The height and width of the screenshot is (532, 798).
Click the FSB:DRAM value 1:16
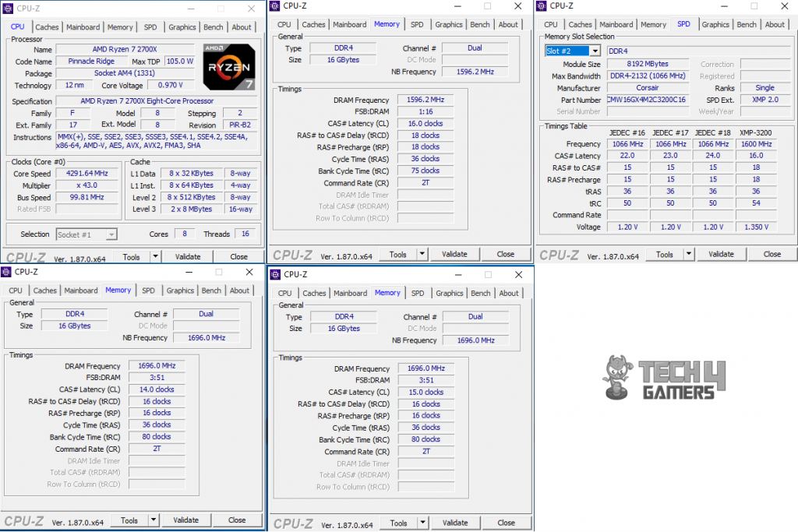point(425,111)
